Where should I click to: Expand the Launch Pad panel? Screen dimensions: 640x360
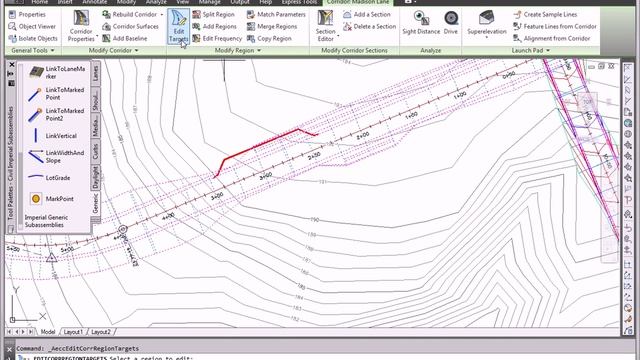(x=531, y=50)
